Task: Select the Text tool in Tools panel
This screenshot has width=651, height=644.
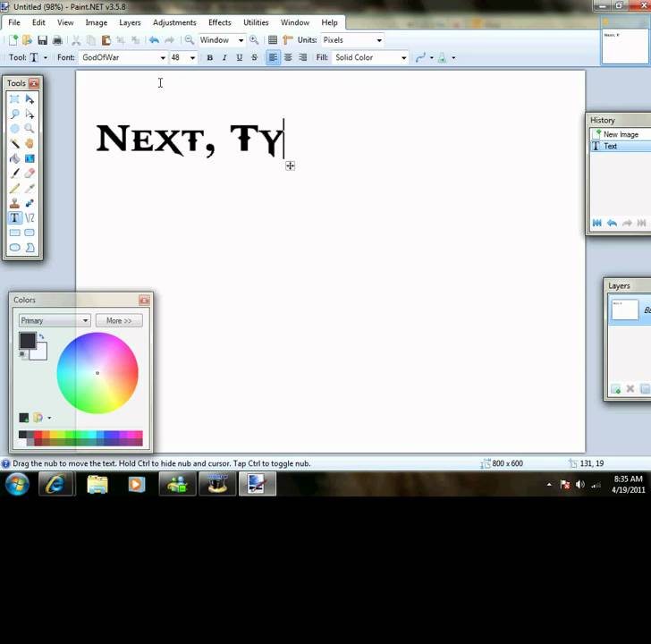Action: coord(14,217)
